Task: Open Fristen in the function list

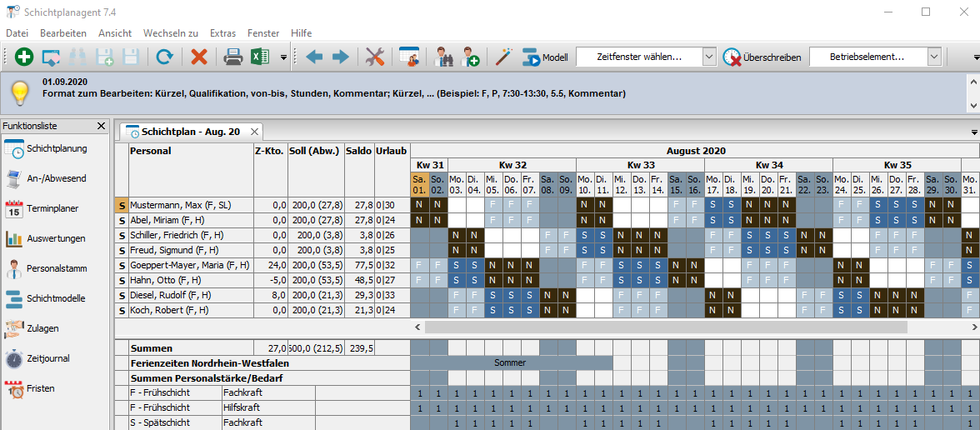Action: click(29, 388)
